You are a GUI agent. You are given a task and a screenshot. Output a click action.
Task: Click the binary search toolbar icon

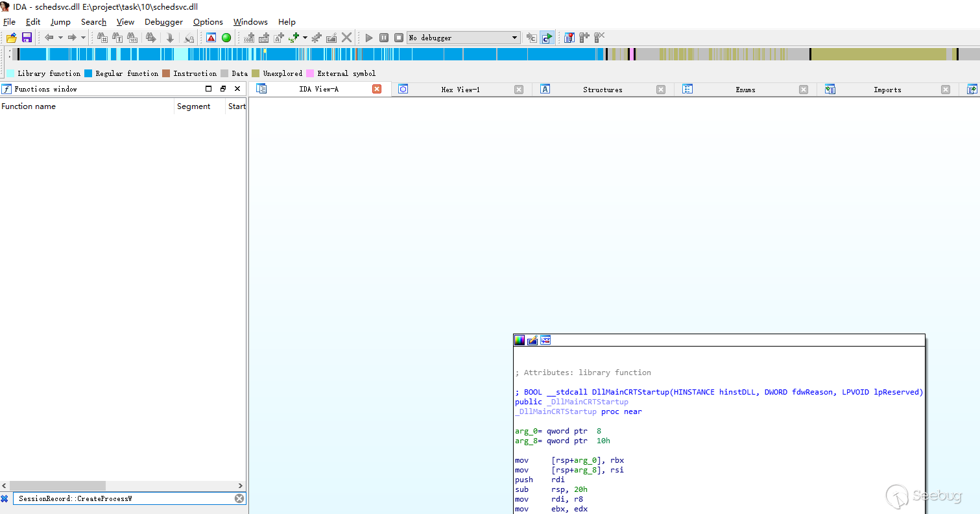coord(132,38)
